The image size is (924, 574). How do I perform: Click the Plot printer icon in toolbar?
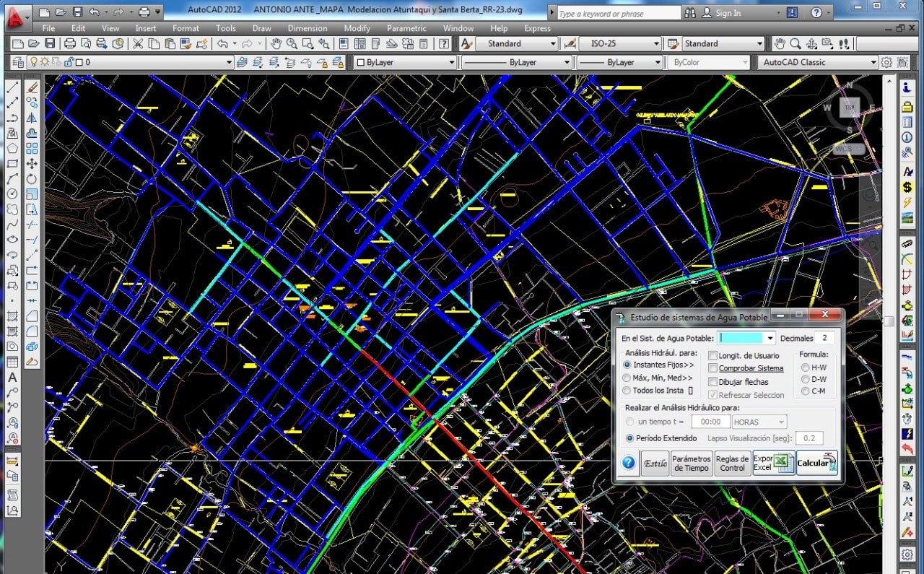click(x=70, y=44)
